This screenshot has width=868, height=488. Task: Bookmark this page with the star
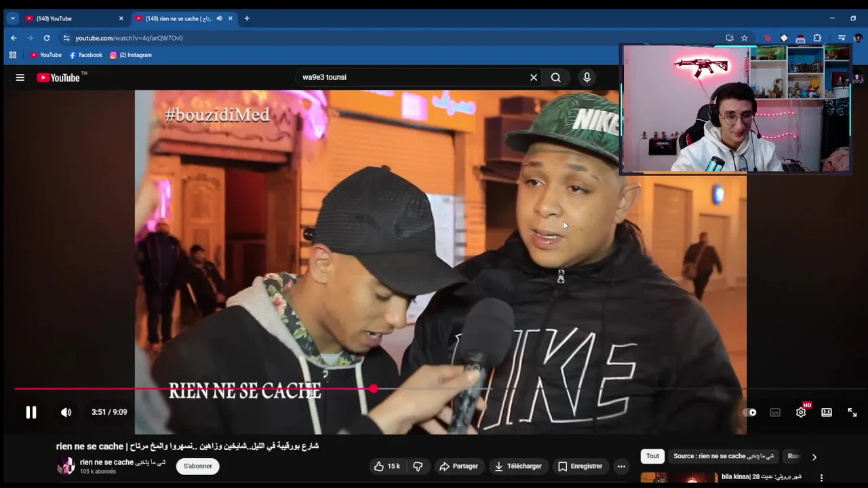[745, 38]
